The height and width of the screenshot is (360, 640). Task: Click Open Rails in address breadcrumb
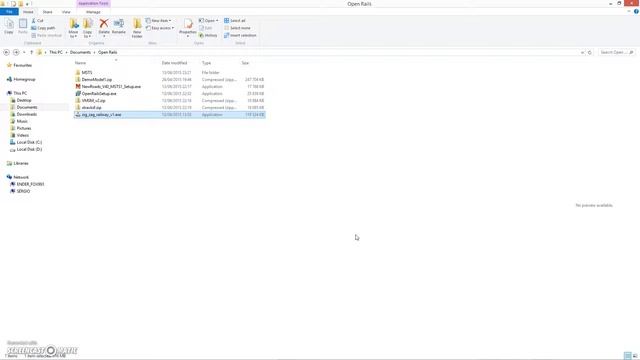pyautogui.click(x=107, y=52)
